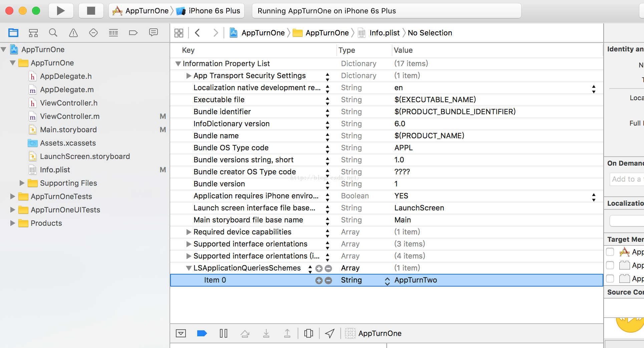Pause program execution

[224, 333]
